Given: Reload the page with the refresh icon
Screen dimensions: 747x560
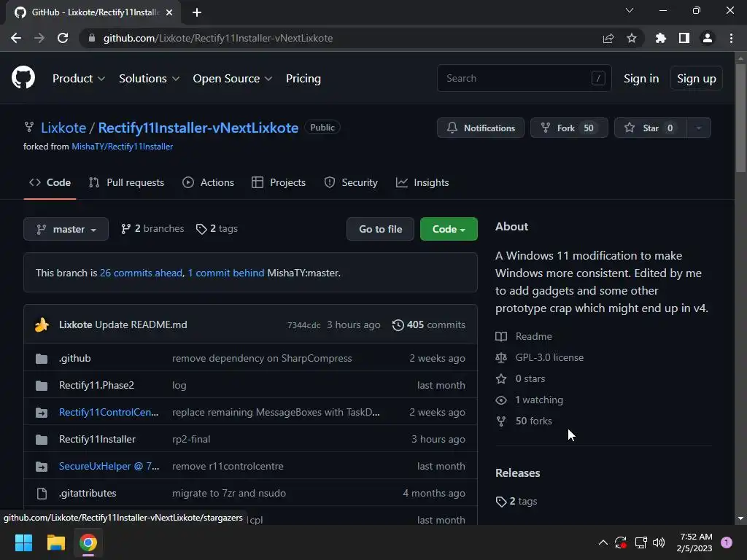Looking at the screenshot, I should [63, 38].
